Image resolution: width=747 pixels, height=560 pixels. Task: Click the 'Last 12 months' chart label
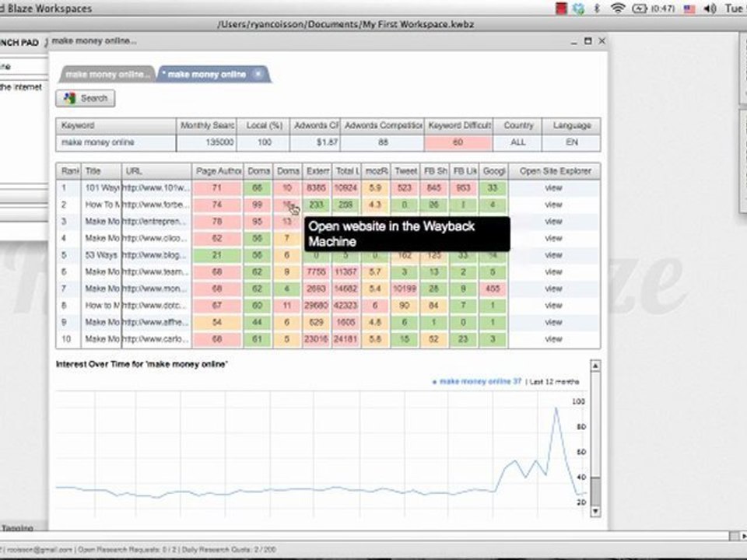tap(553, 381)
